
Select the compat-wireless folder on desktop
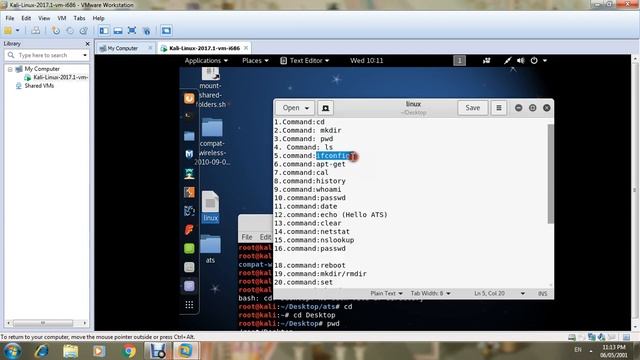tap(212, 141)
